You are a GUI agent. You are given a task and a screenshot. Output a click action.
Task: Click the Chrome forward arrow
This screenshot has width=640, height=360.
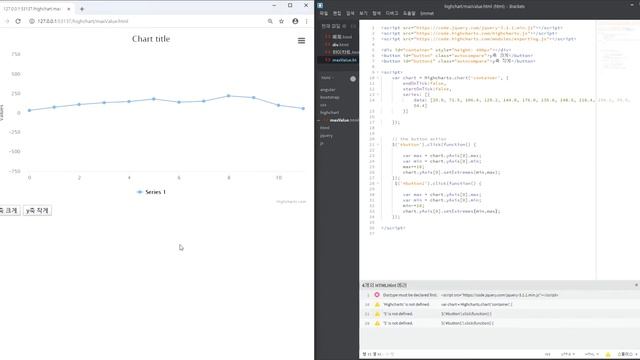click(7, 21)
